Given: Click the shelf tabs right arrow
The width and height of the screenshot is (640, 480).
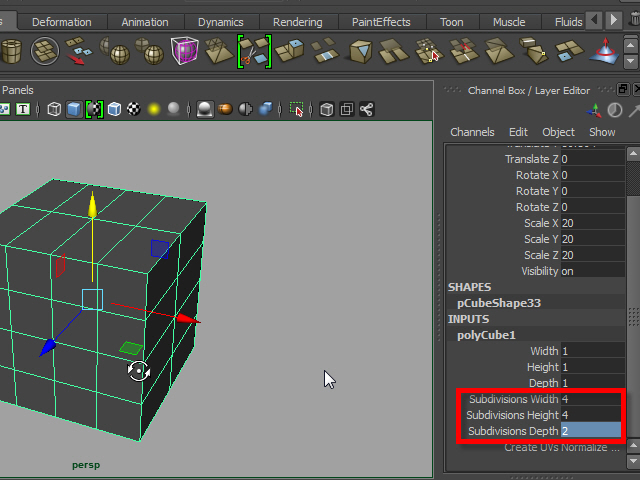Looking at the screenshot, I should pyautogui.click(x=614, y=20).
